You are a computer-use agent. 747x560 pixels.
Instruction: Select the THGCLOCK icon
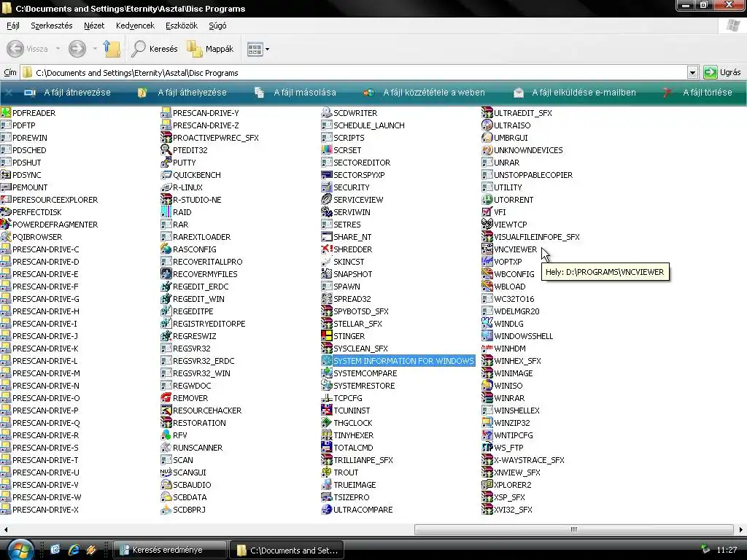pyautogui.click(x=326, y=422)
